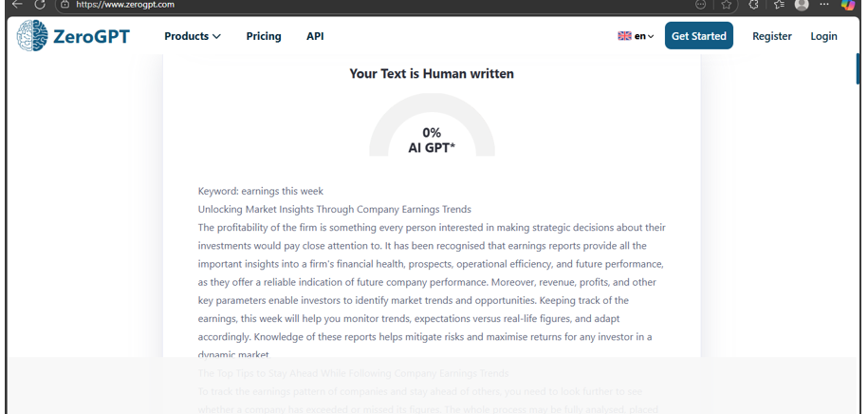Open the API menu item
Image resolution: width=868 pixels, height=414 pixels.
(x=315, y=36)
